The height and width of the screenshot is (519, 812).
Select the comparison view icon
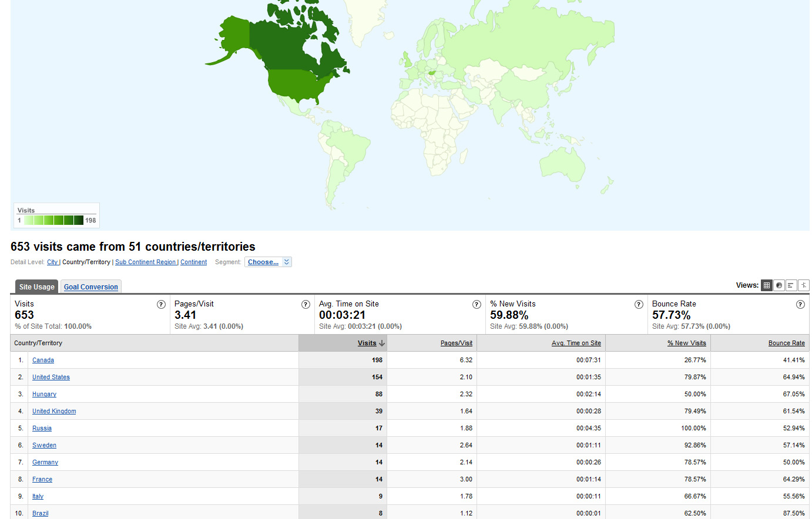(x=803, y=285)
